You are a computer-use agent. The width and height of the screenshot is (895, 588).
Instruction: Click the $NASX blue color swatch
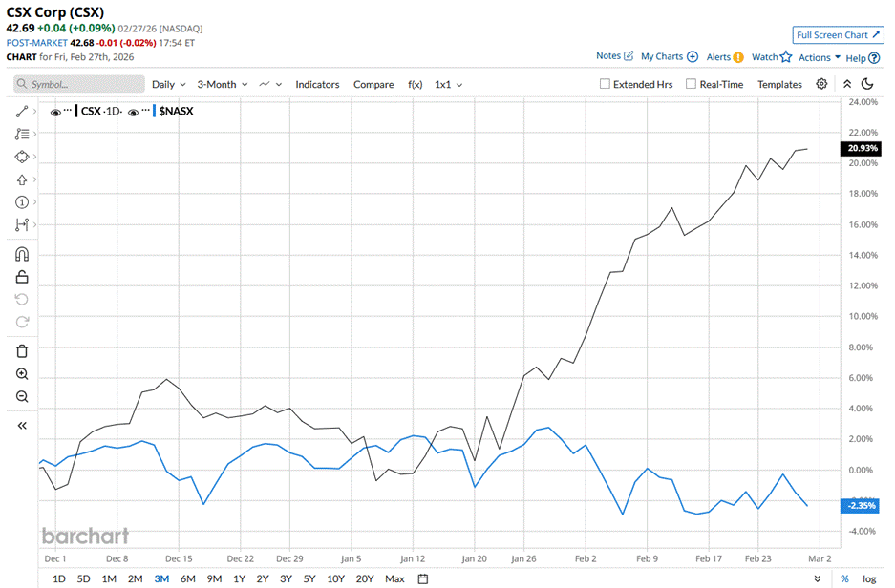(x=154, y=111)
